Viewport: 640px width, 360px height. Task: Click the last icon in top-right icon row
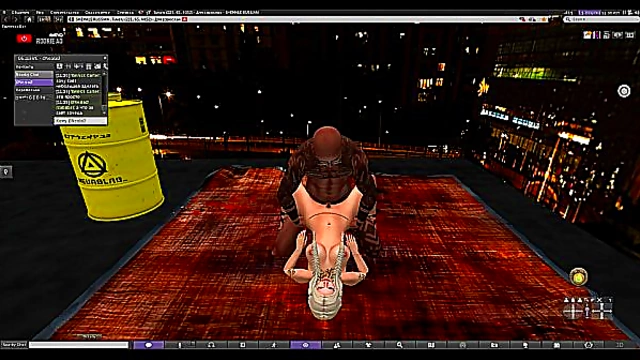tap(629, 36)
